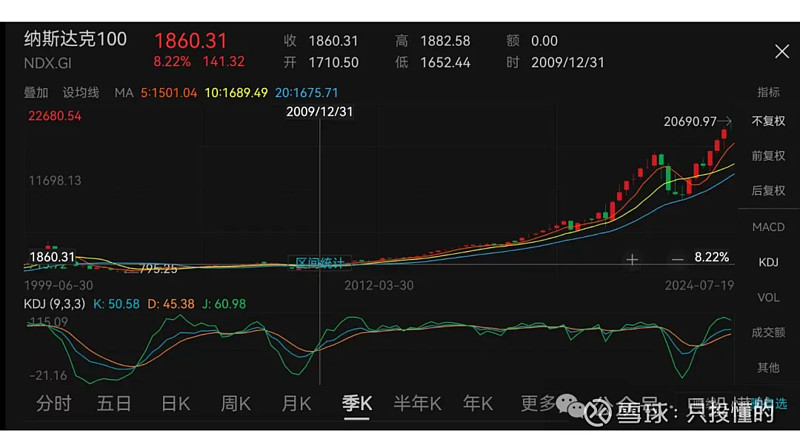This screenshot has width=800, height=439.
Task: Switch indicator to MACD
Action: click(768, 227)
